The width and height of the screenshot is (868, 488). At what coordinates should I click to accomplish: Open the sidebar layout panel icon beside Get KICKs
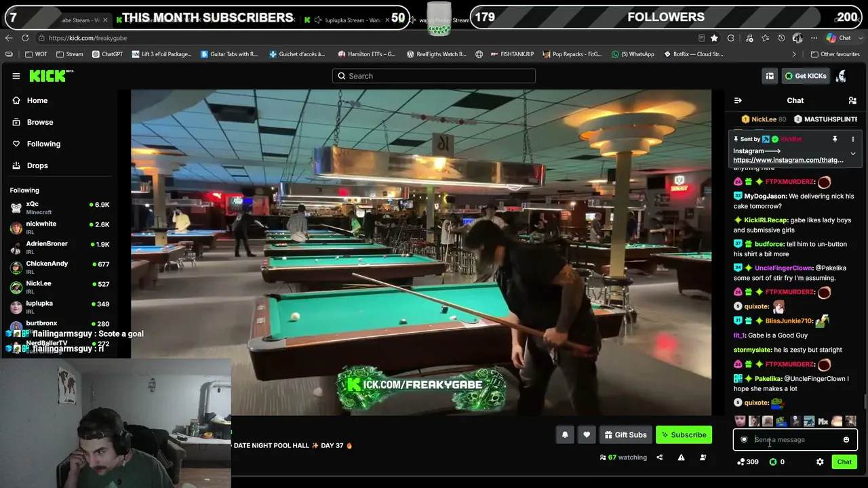[x=770, y=76]
